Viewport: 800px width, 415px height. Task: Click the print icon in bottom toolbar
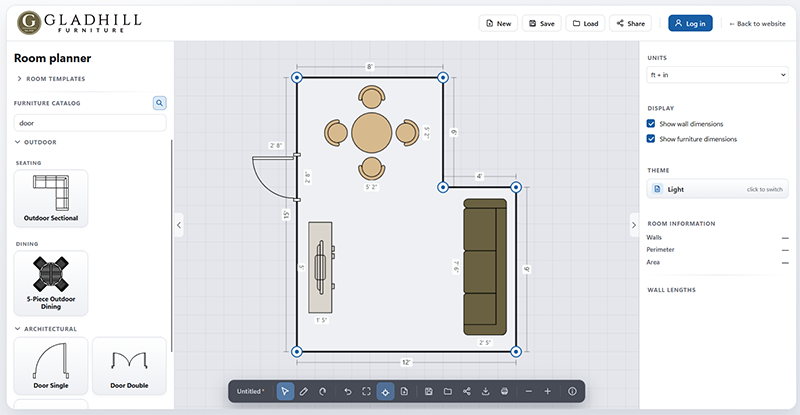coord(505,392)
